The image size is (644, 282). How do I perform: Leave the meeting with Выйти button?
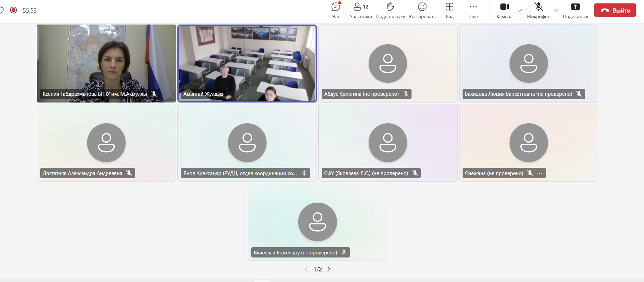click(x=615, y=10)
